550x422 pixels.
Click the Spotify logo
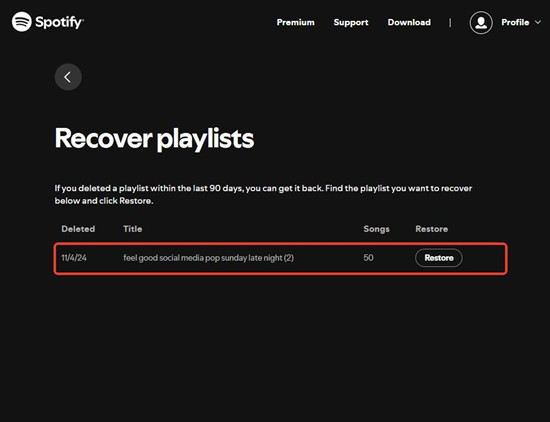pyautogui.click(x=48, y=22)
